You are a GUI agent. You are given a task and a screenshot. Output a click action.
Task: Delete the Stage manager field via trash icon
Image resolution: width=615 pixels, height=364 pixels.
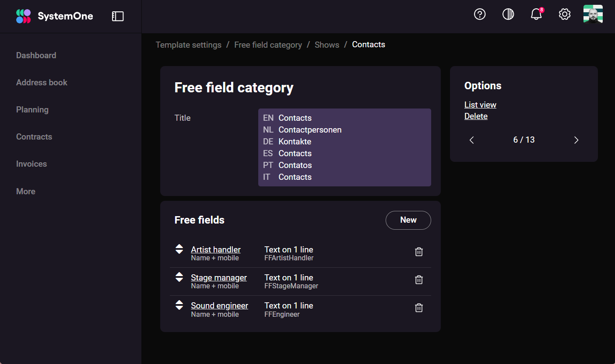418,280
